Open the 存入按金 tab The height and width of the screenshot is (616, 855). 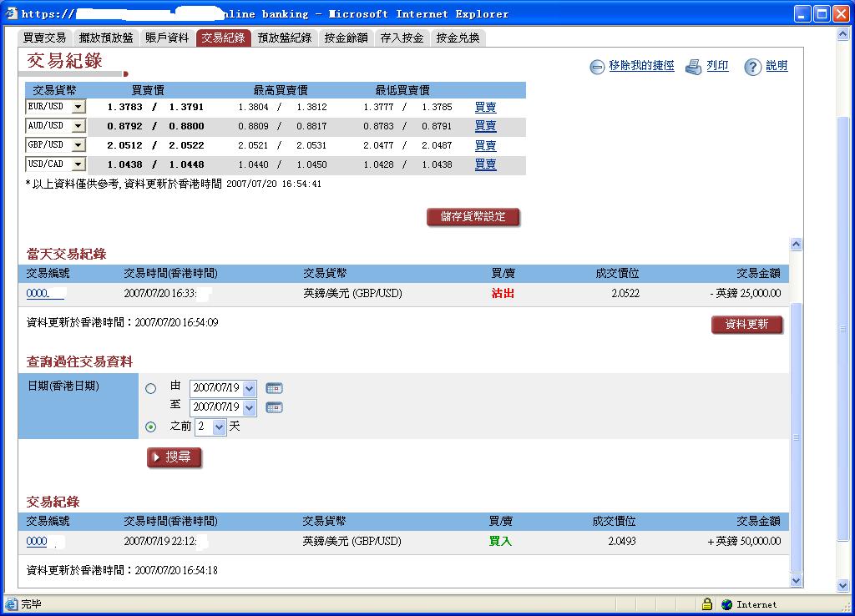click(x=402, y=38)
